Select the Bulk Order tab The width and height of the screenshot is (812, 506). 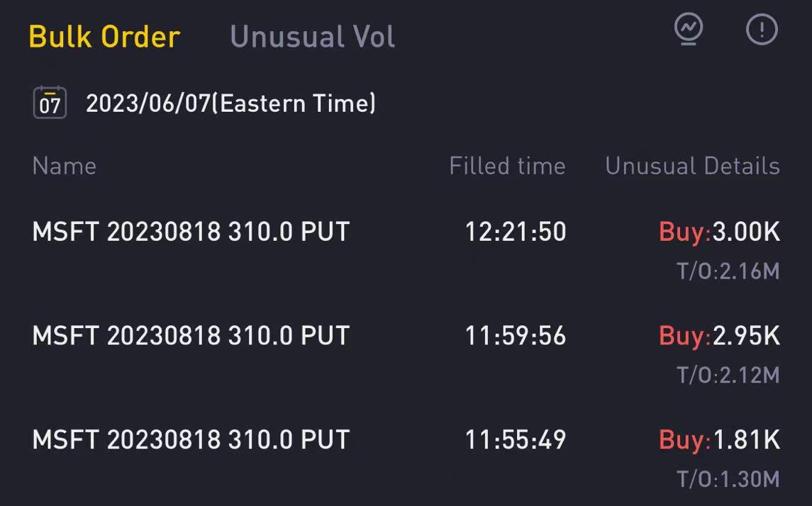105,37
